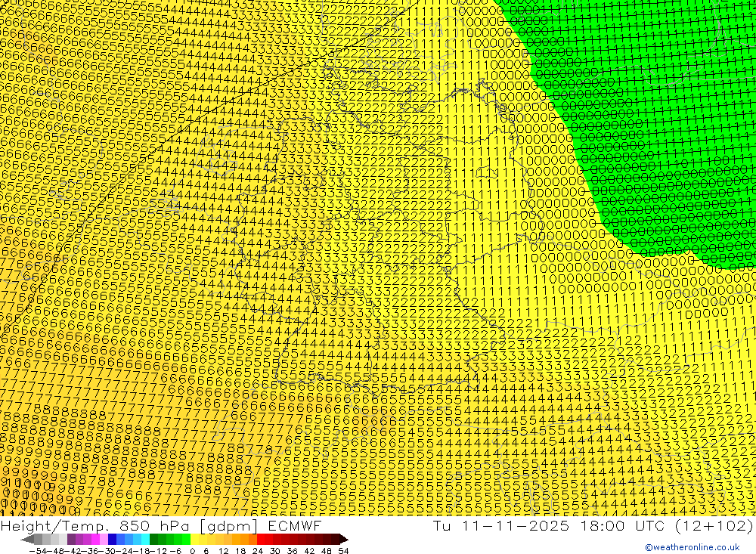Click the 'ECMWF' model name
The image size is (756, 554).
point(295,526)
